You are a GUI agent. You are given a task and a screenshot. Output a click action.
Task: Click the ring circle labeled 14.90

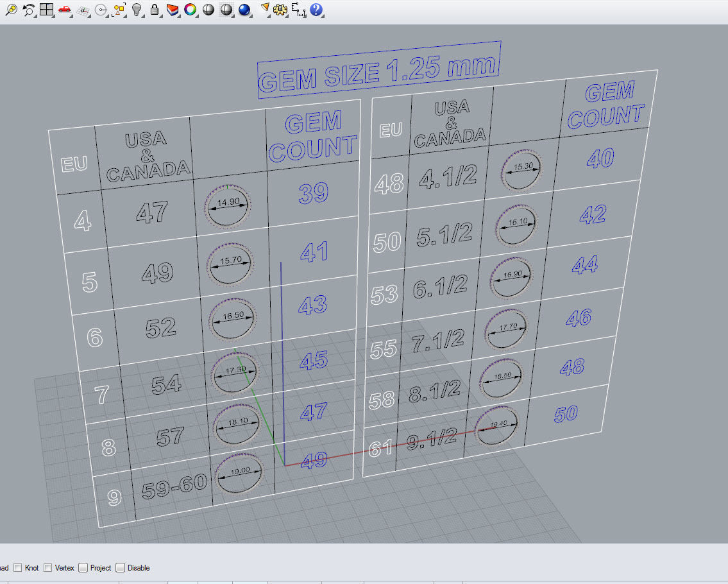coord(228,206)
